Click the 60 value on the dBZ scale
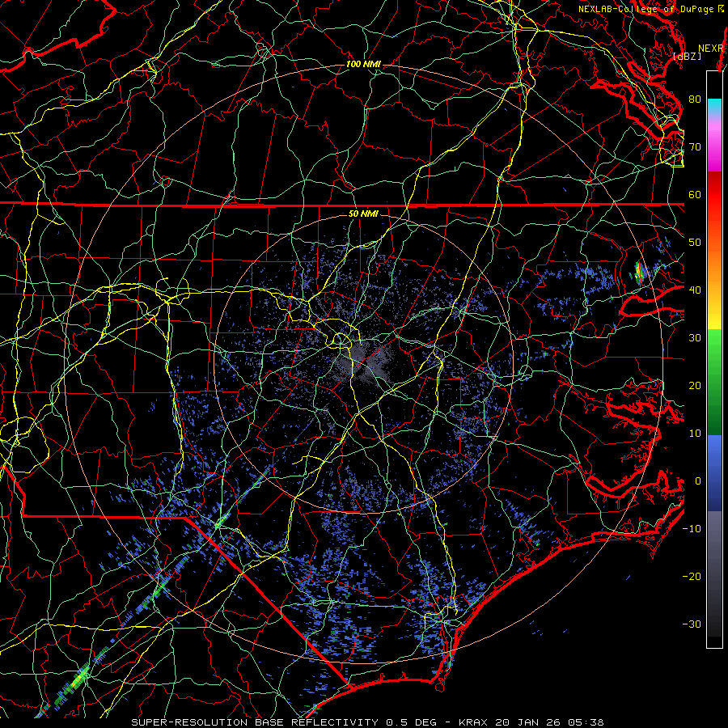The image size is (728, 728). 695,194
